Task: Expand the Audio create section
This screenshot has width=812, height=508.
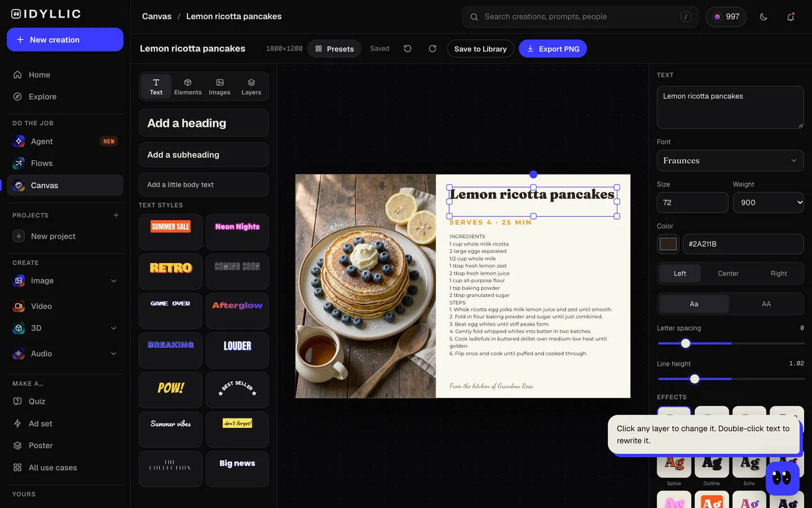Action: click(x=113, y=353)
